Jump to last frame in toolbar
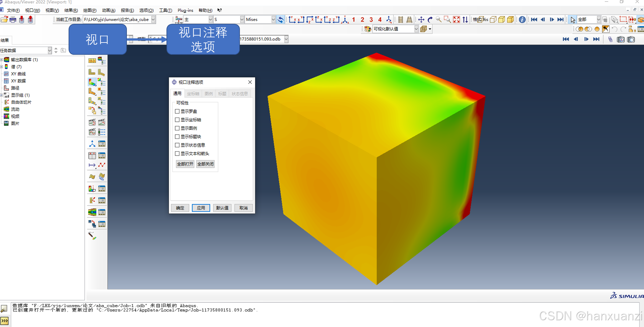The width and height of the screenshot is (644, 327). (x=561, y=20)
